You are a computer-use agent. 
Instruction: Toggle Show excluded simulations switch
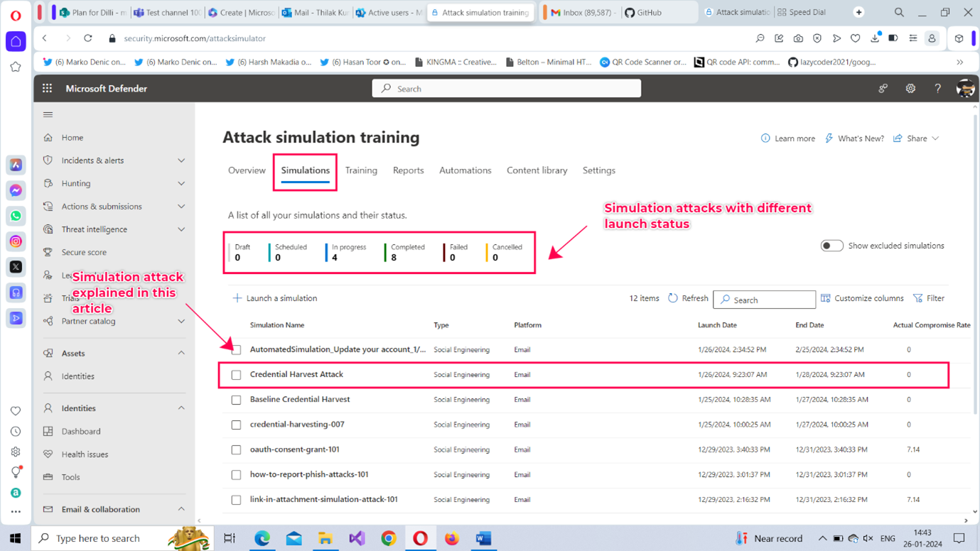pos(831,246)
